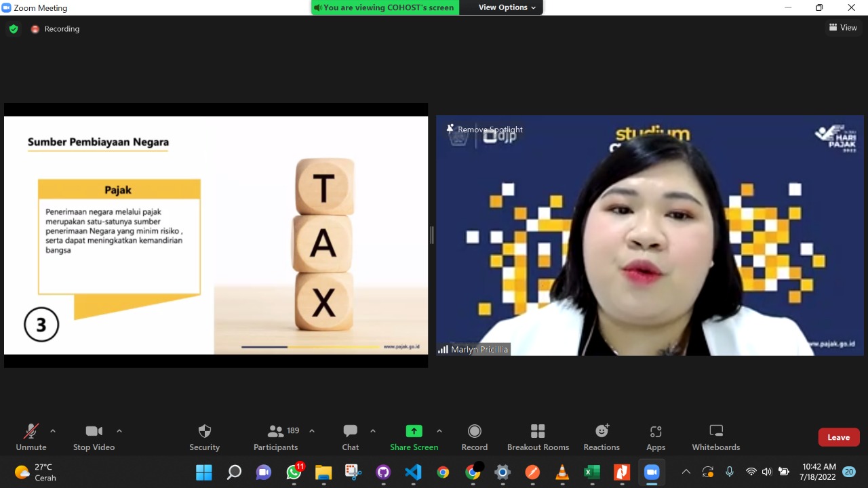Open the Security shield options

point(204,437)
